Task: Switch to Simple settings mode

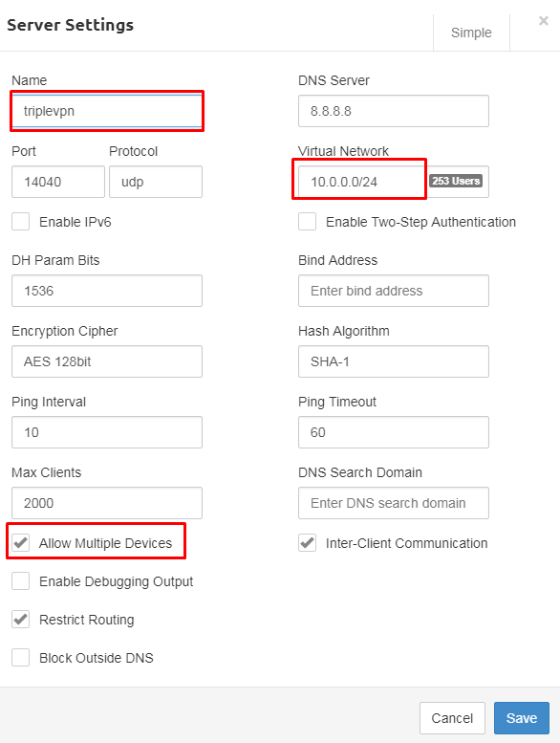Action: pyautogui.click(x=471, y=33)
